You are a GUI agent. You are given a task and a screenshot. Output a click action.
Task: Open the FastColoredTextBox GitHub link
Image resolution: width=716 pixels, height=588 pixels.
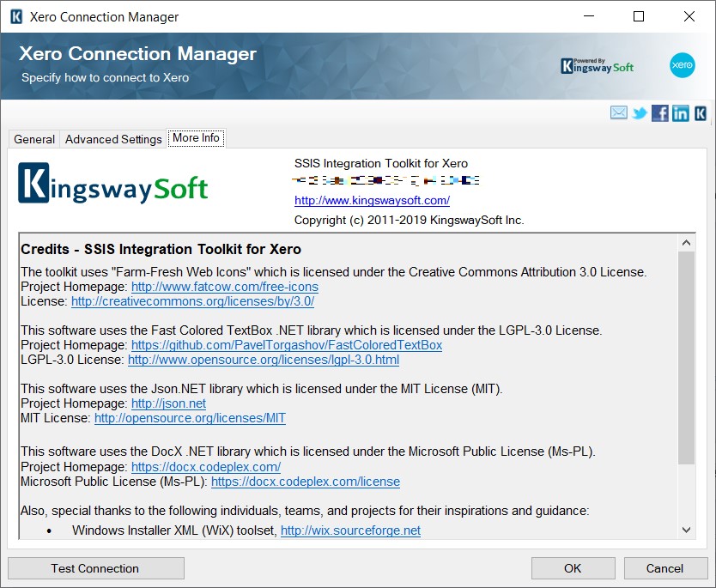tap(287, 345)
